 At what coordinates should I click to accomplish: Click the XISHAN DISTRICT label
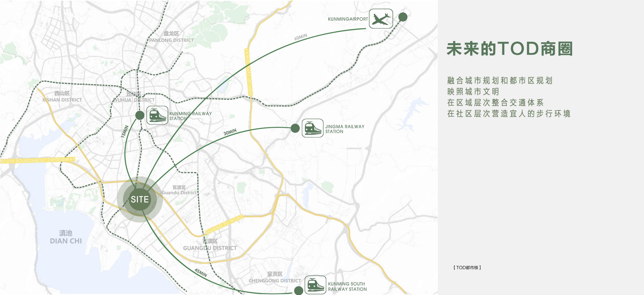62,100
